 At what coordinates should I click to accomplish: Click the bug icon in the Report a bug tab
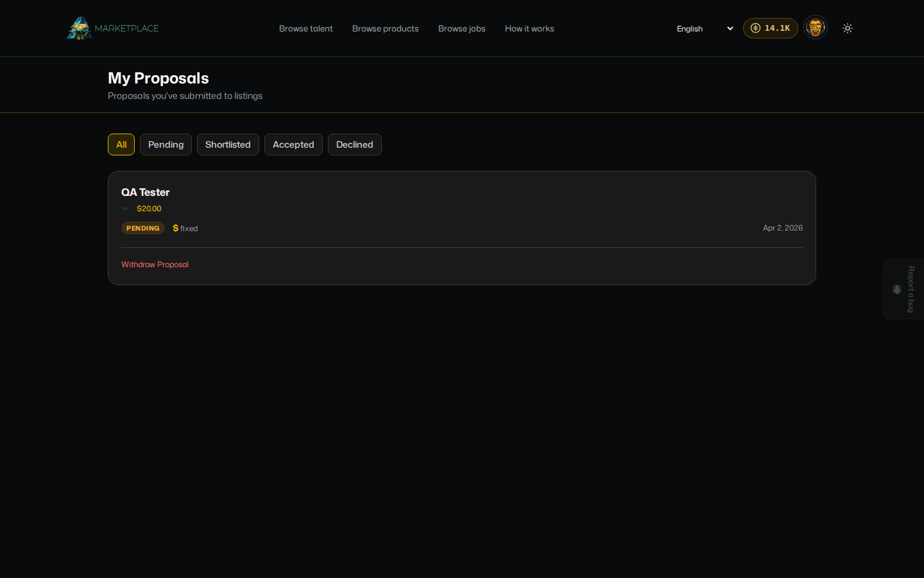point(897,290)
